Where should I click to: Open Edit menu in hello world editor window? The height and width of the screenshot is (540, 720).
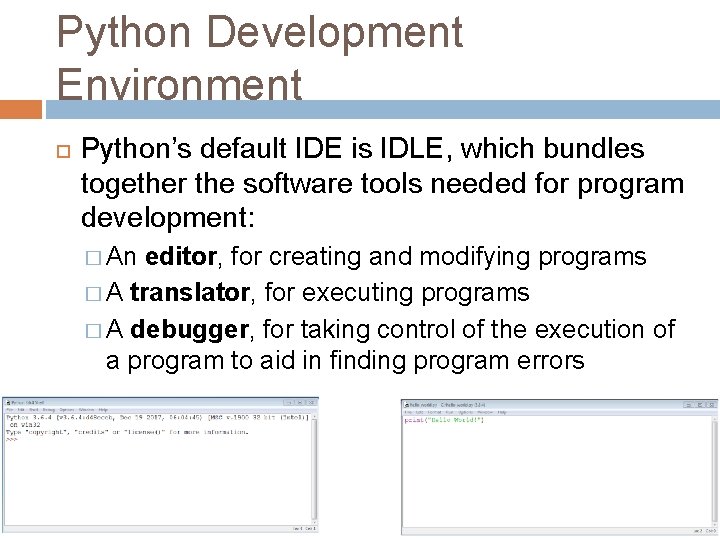(x=419, y=412)
